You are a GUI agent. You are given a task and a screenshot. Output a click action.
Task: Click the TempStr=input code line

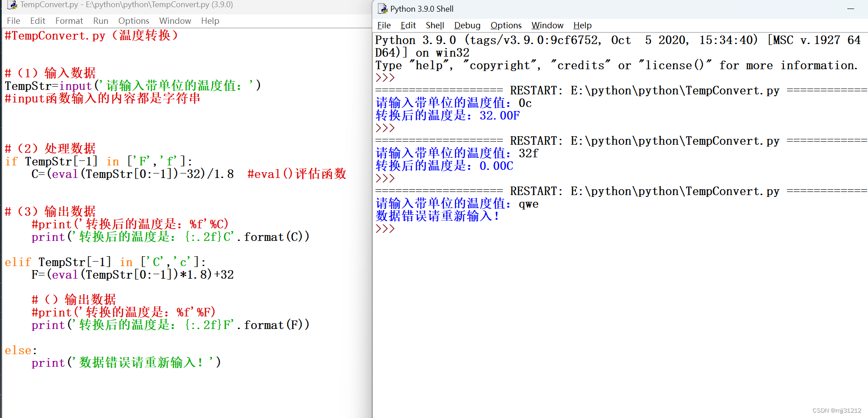click(x=133, y=85)
